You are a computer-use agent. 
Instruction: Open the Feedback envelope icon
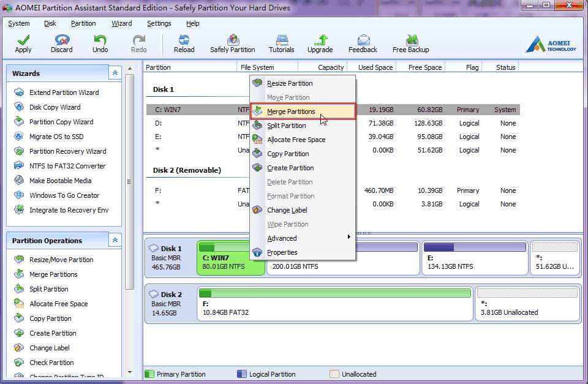click(x=363, y=40)
